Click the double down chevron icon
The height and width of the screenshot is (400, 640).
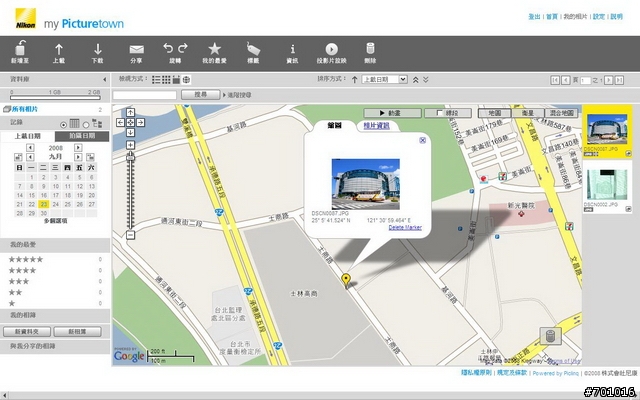coord(426,80)
